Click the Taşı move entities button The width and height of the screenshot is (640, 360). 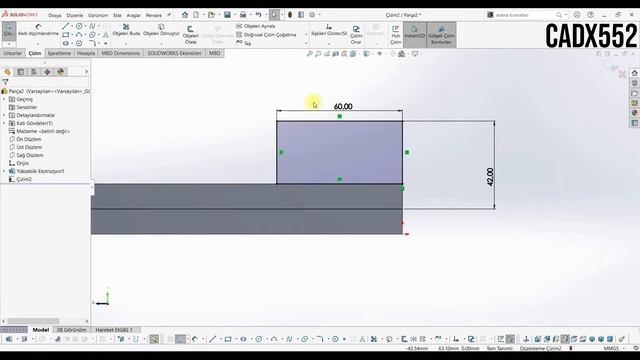(244, 43)
